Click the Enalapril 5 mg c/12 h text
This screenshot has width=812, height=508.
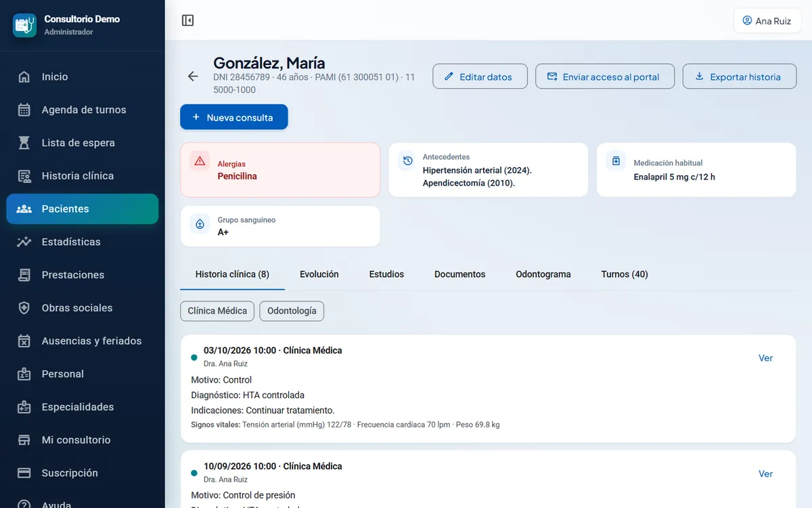pyautogui.click(x=674, y=177)
